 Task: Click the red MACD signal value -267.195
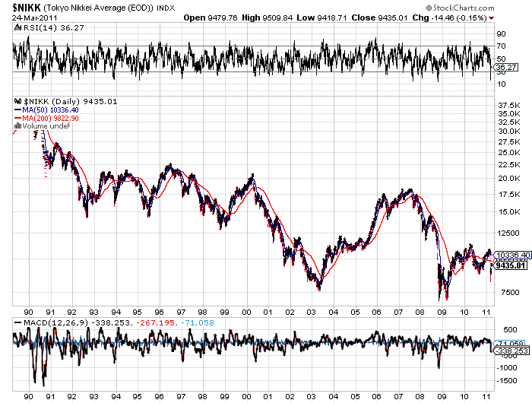(x=155, y=323)
